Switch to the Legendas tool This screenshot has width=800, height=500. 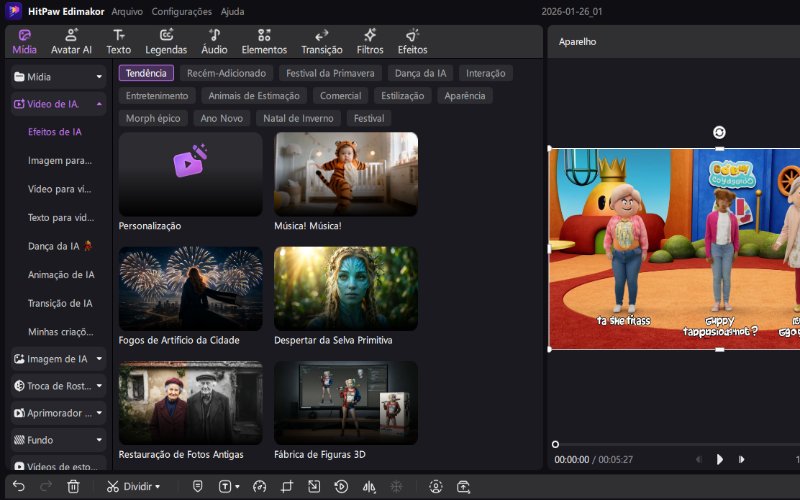166,41
